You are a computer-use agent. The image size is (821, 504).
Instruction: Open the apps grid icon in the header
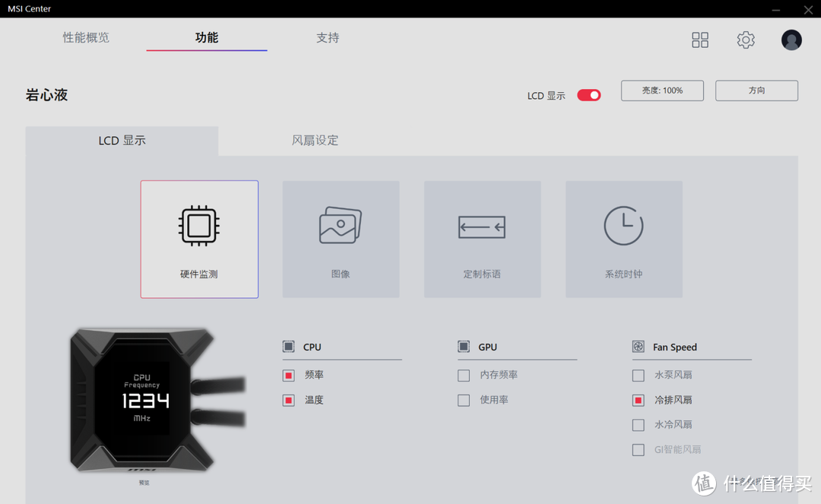pos(699,40)
